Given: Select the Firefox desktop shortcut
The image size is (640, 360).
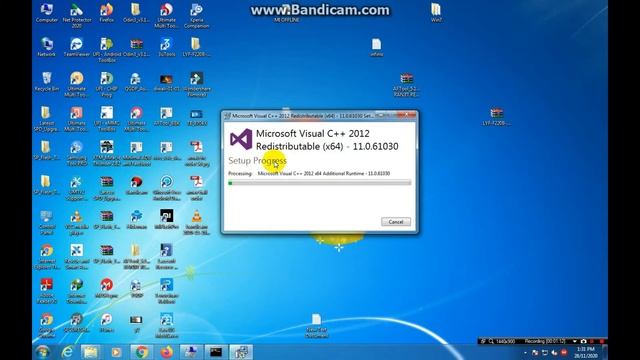Looking at the screenshot, I should coord(107,13).
